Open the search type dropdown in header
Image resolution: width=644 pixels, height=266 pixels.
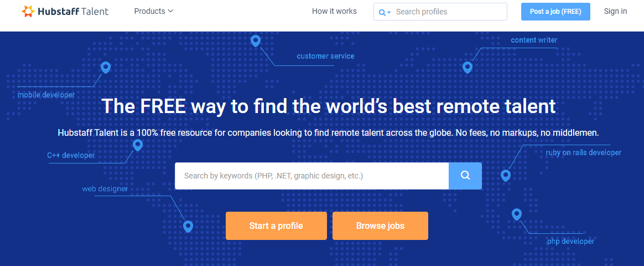click(x=385, y=12)
